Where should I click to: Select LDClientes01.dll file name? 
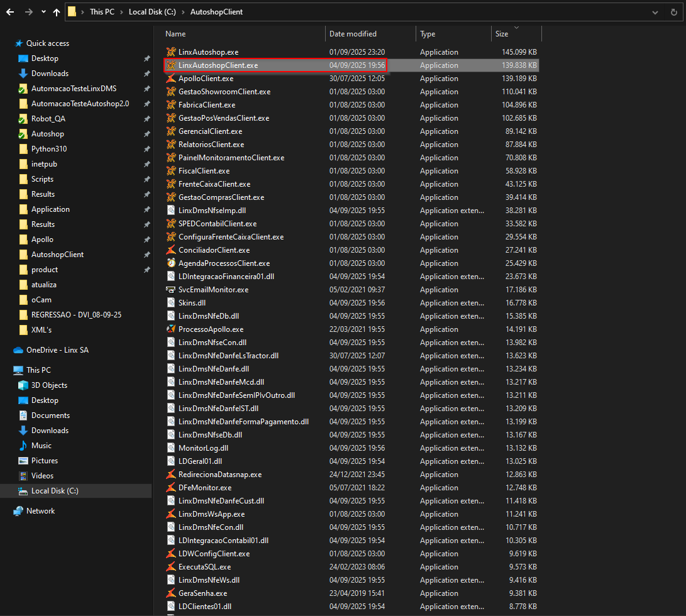click(205, 607)
